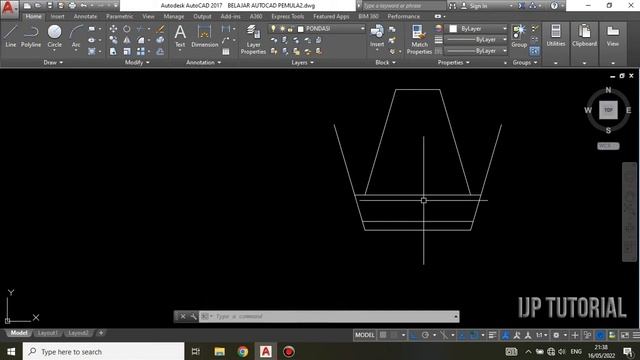Open the PONDASI layer dropdown
Screen dimensions: 640x360
(362, 29)
